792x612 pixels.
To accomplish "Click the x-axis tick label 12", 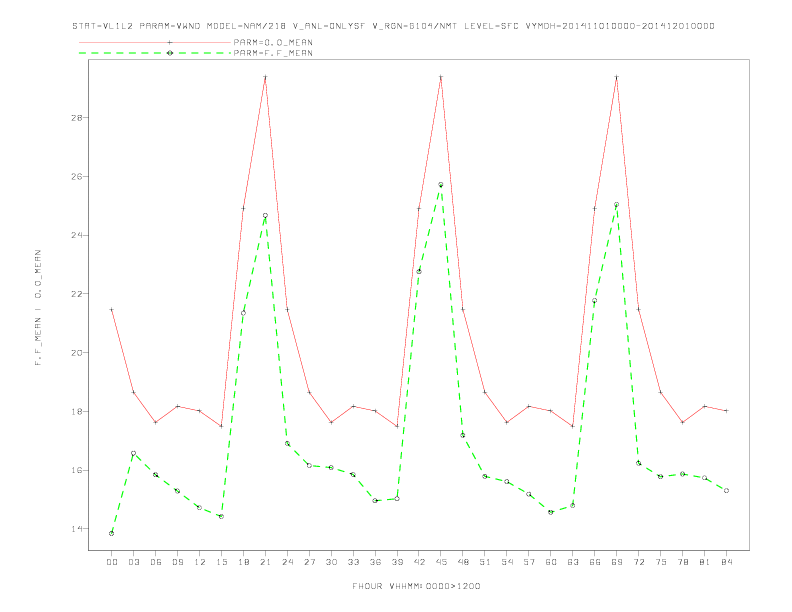I will pos(200,562).
